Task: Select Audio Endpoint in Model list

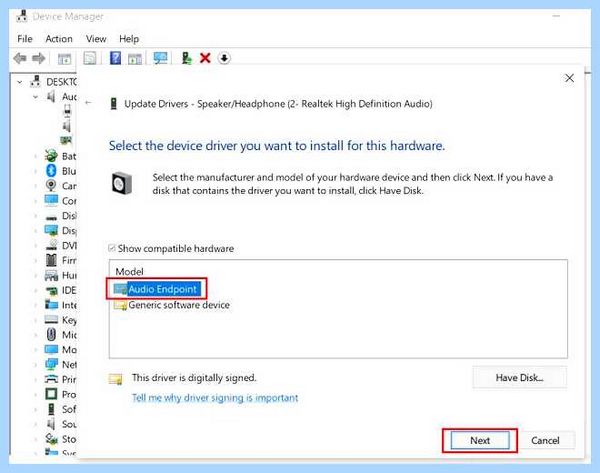Action: [x=158, y=289]
